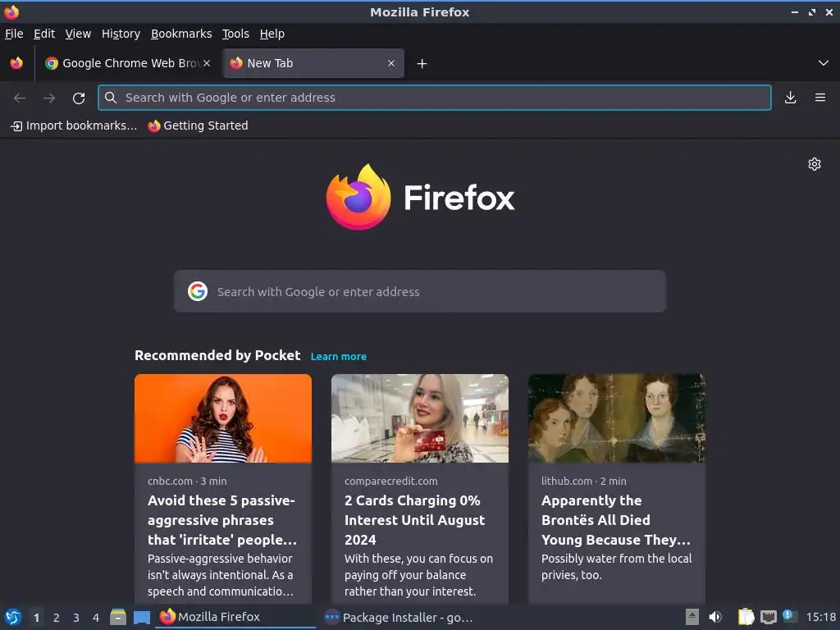
Task: Click the page center Google search box
Action: click(419, 291)
